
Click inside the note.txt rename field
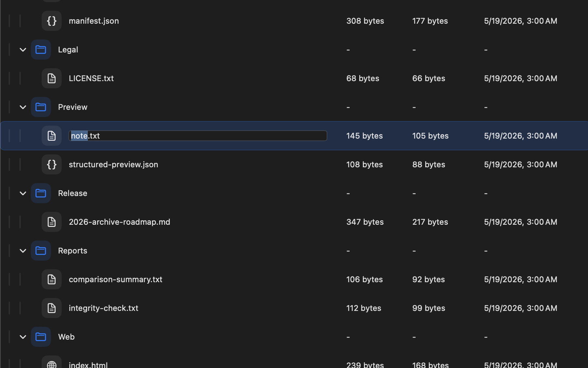coord(198,136)
